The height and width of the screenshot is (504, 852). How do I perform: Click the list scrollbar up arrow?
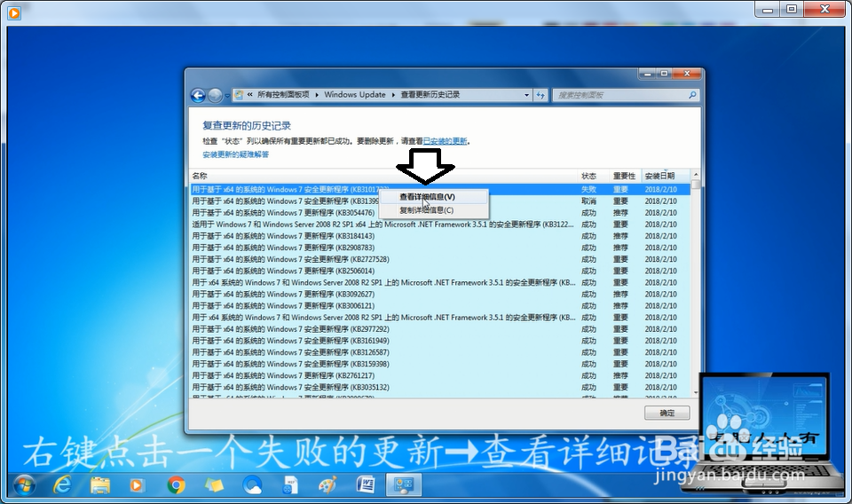pos(696,175)
